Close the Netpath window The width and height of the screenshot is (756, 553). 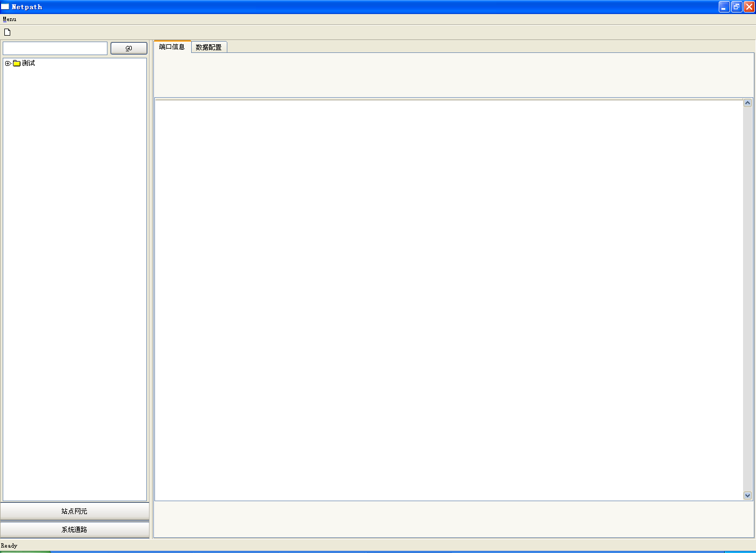point(749,6)
